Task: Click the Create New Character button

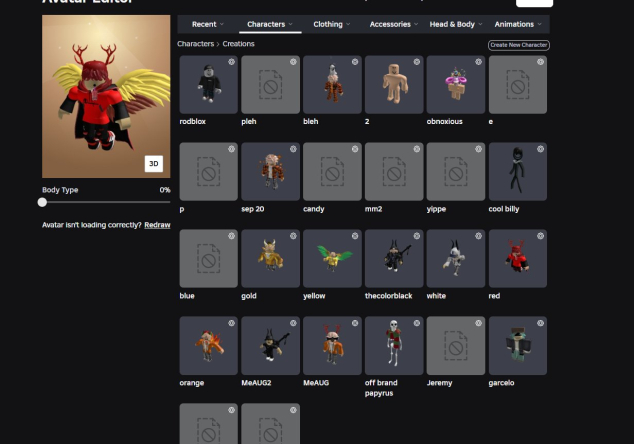Action: pyautogui.click(x=518, y=45)
